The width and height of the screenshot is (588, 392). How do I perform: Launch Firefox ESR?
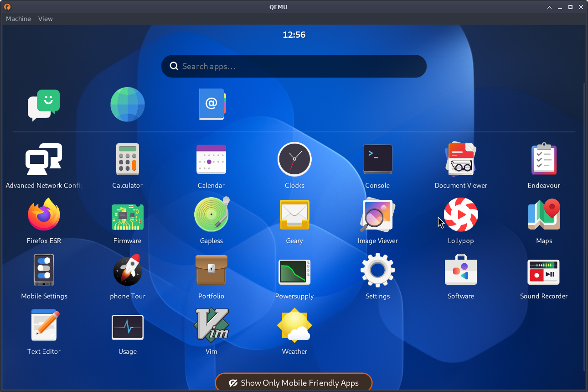click(x=44, y=214)
